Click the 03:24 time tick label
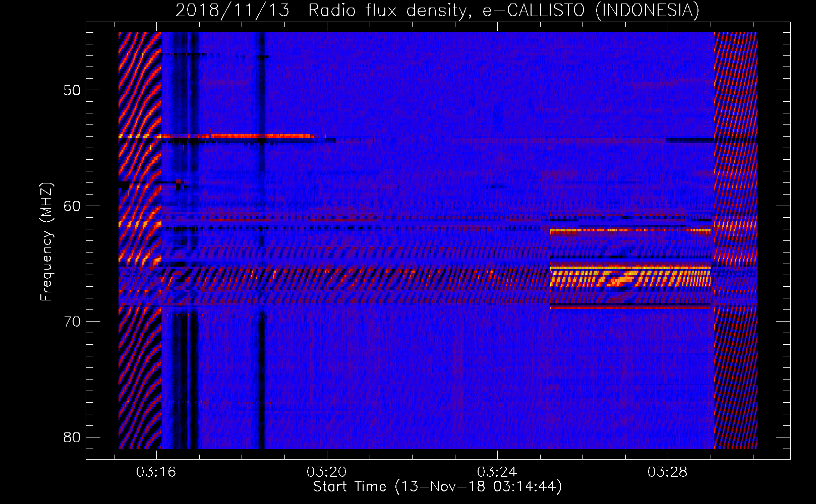Screen dimensions: 816x504 click(x=497, y=472)
